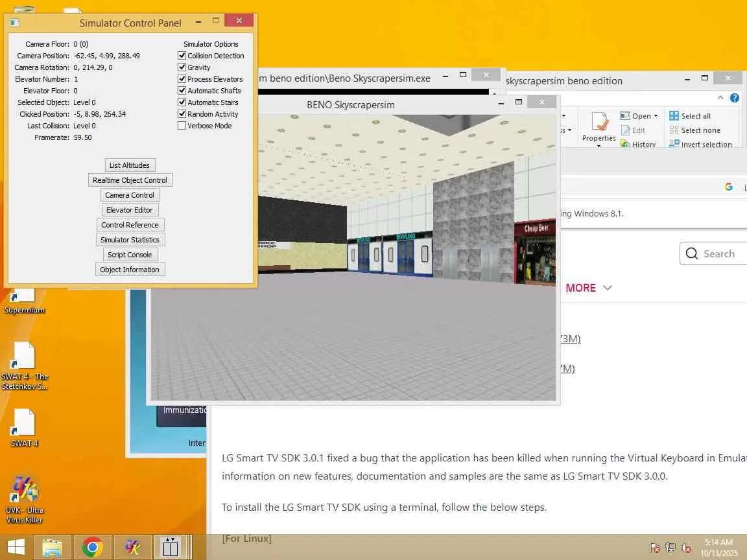Open Realtime Object Control
Image resolution: width=747 pixels, height=560 pixels.
pyautogui.click(x=130, y=180)
